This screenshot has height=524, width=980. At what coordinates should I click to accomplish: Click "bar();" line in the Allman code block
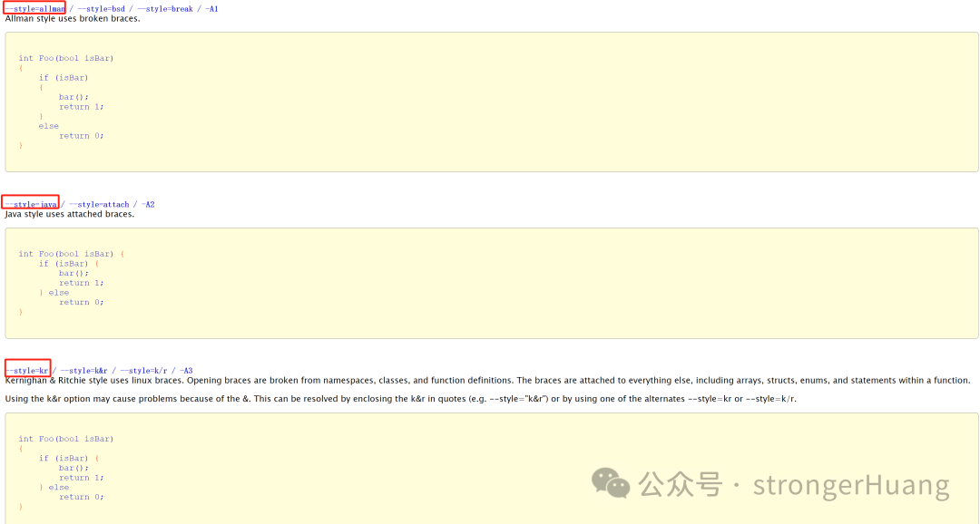(x=73, y=97)
